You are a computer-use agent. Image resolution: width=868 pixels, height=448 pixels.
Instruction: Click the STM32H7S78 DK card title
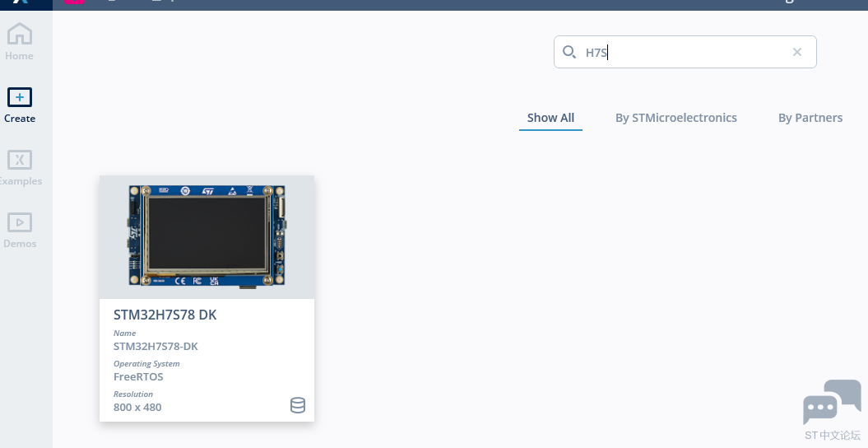pos(165,315)
